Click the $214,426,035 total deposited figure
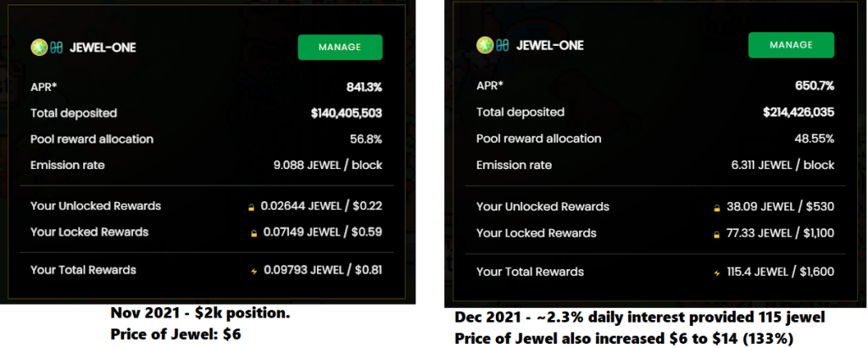The image size is (868, 348). [x=798, y=113]
